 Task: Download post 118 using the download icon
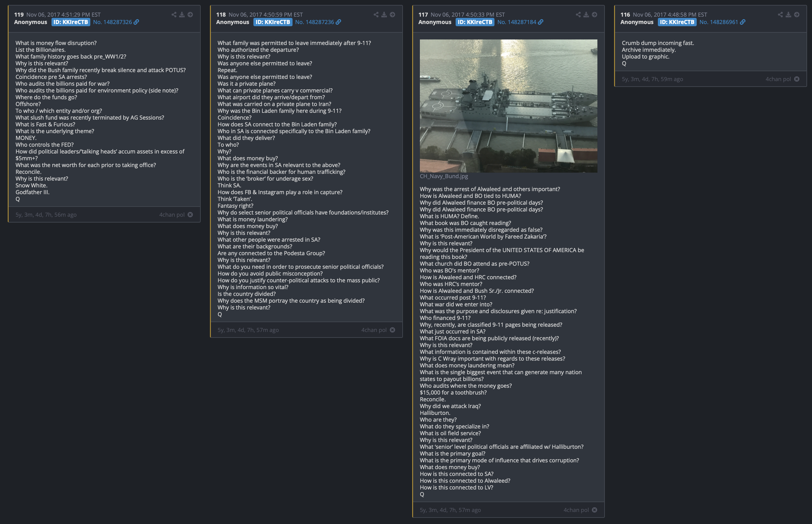(x=384, y=14)
